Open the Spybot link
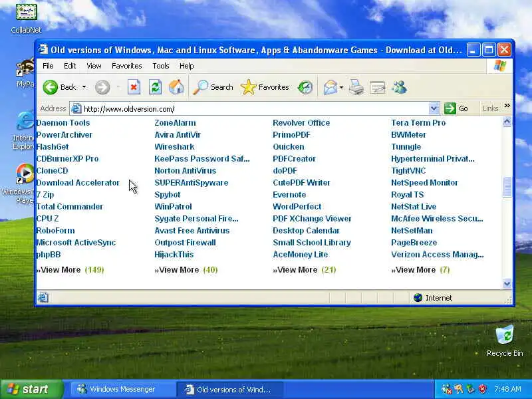532x399 pixels. click(168, 195)
